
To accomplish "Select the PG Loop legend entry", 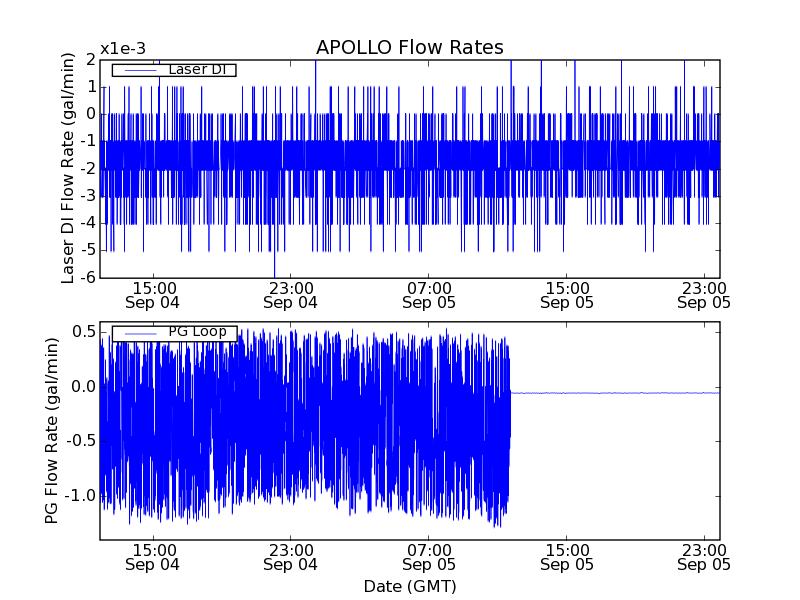I will [174, 333].
